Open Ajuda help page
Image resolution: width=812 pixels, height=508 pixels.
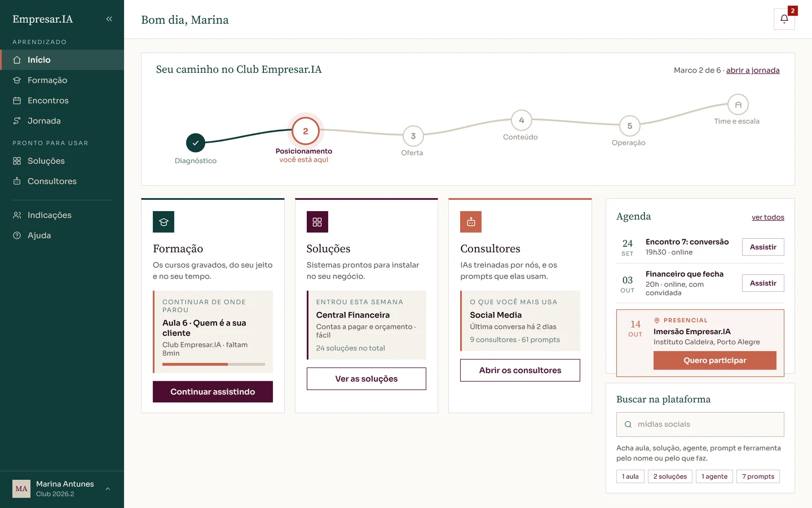[x=62, y=235]
